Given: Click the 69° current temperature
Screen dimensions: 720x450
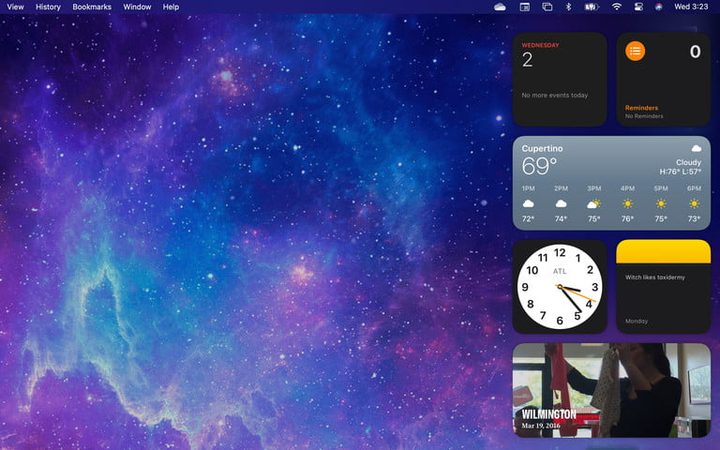Looking at the screenshot, I should [539, 166].
